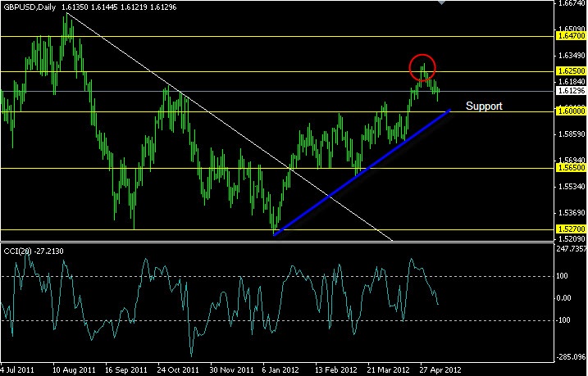
Task: Click the 1.64700 yellow price label
Action: (x=571, y=36)
